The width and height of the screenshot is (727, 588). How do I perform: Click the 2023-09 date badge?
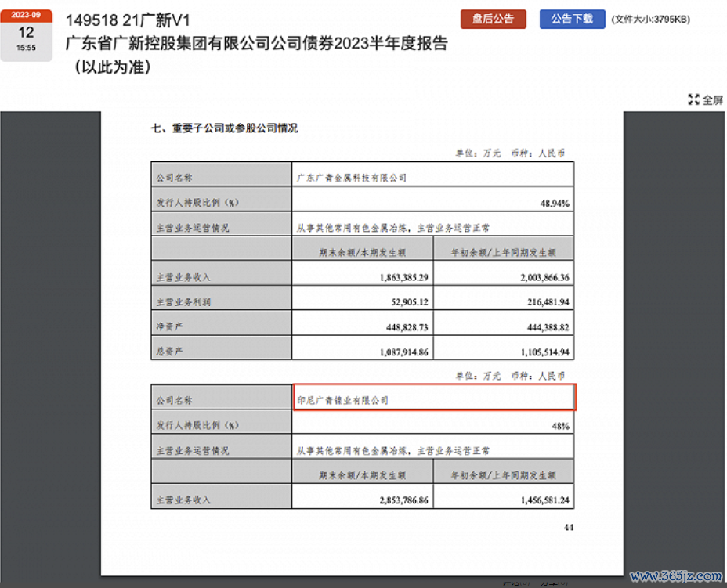tap(26, 16)
